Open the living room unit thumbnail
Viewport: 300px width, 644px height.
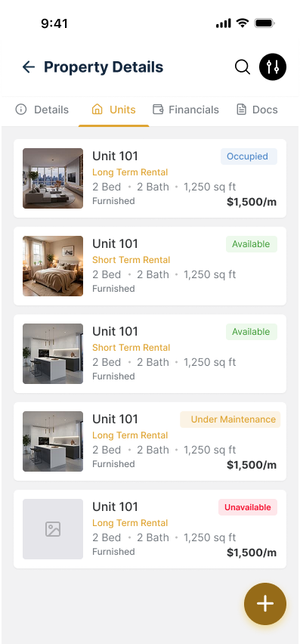click(x=53, y=178)
